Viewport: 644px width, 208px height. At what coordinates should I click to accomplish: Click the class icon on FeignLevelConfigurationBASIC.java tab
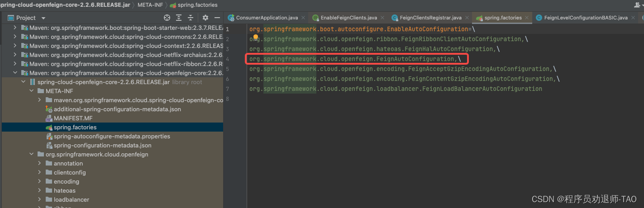539,18
